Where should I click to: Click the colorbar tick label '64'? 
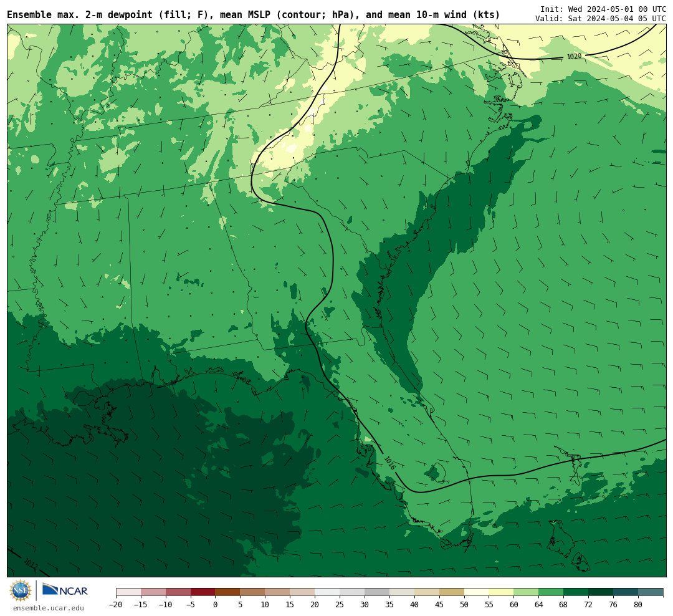pos(539,605)
